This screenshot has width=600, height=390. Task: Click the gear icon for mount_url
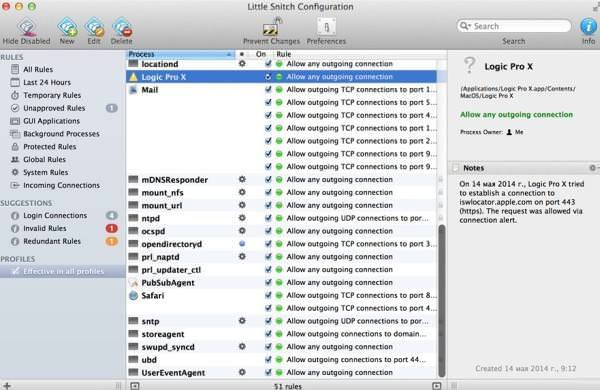point(242,205)
